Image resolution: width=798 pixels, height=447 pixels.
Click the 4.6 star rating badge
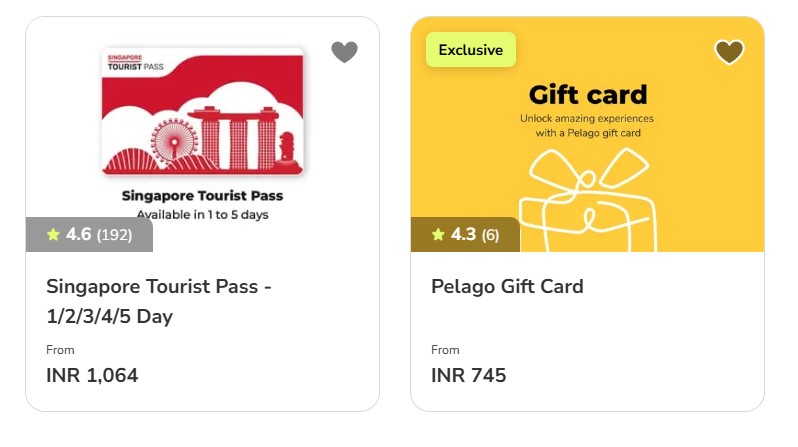point(89,235)
